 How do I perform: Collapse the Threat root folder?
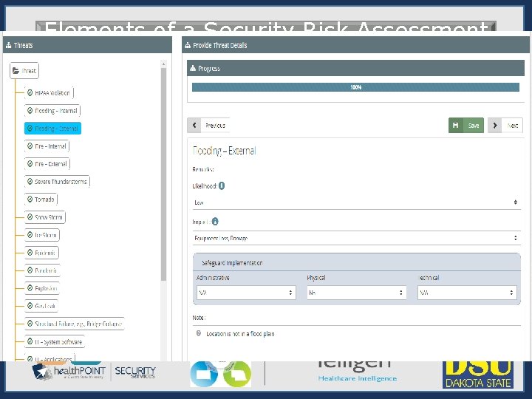24,71
